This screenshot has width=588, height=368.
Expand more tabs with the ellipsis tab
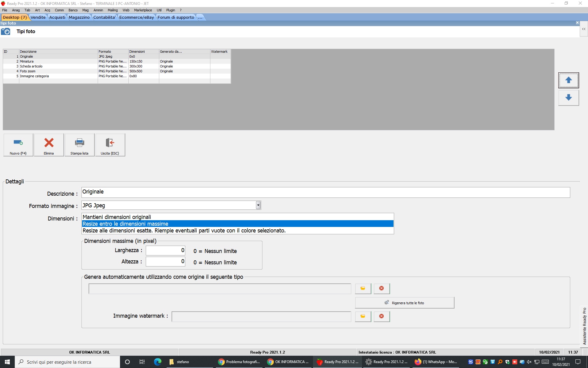click(x=200, y=17)
